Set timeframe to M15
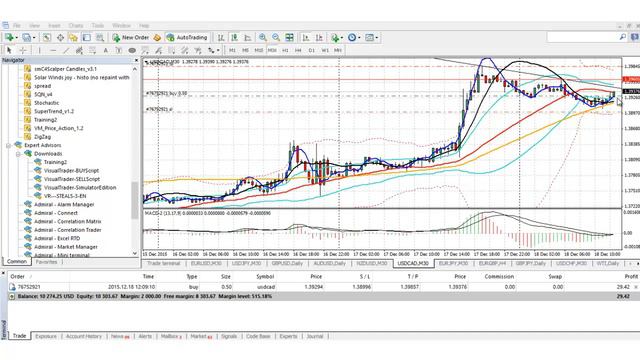640x360 pixels. [x=258, y=50]
